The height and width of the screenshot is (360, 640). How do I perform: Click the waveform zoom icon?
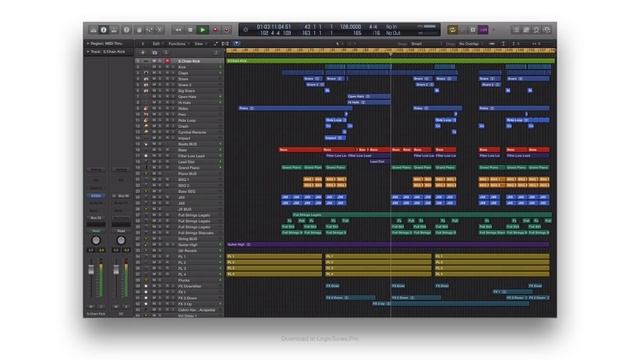point(492,43)
